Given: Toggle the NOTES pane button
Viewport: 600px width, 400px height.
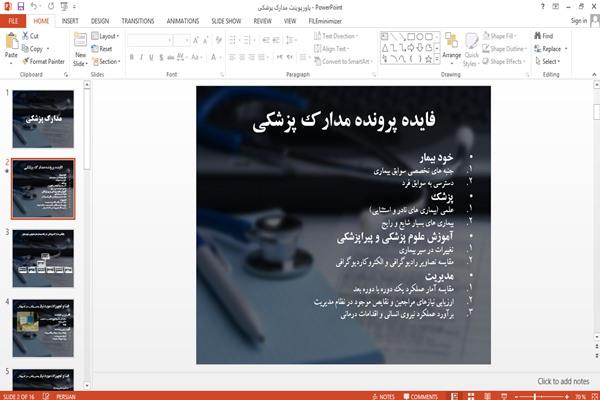Looking at the screenshot, I should coord(383,396).
